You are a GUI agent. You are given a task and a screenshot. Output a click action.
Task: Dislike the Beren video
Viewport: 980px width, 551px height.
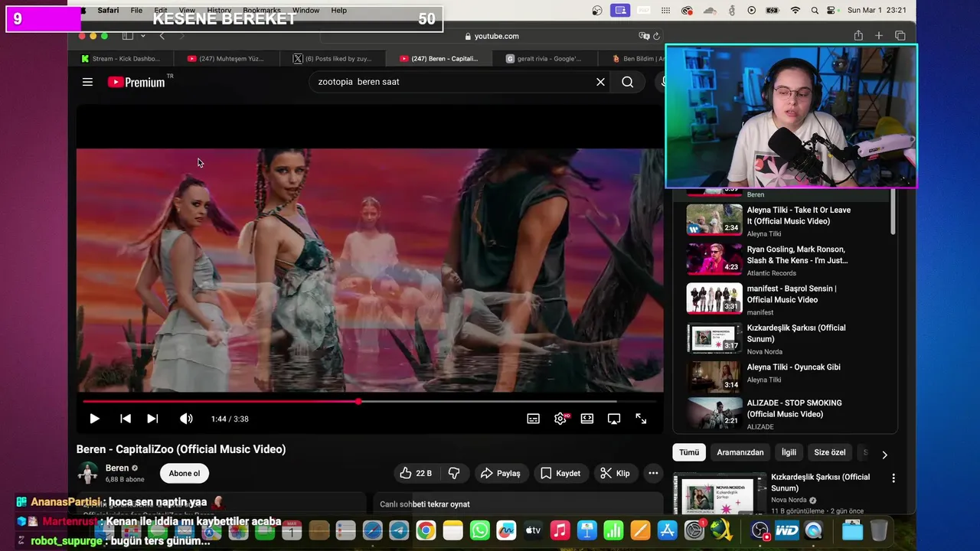click(454, 473)
